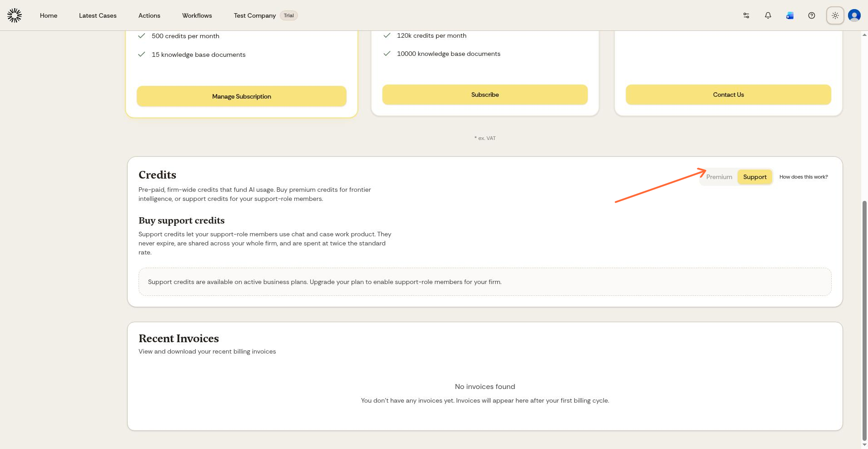Go to Home
The image size is (868, 449).
pyautogui.click(x=49, y=15)
